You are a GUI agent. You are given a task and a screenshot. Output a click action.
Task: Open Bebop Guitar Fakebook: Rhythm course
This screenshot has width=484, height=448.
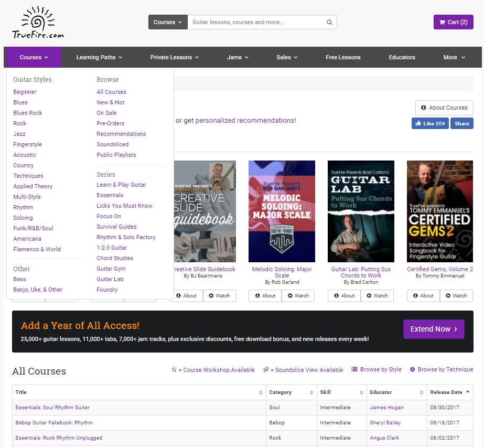[x=54, y=422]
